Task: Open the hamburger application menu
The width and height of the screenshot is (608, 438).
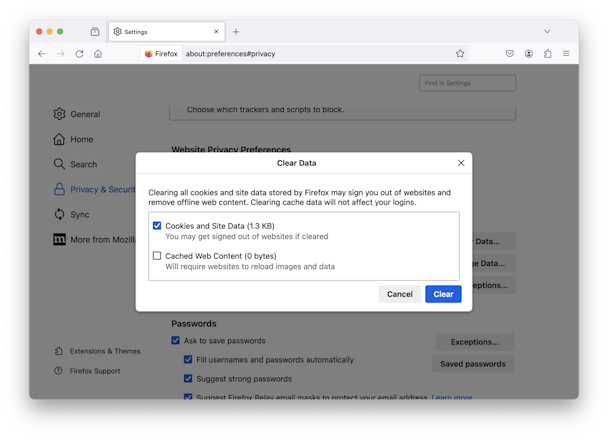Action: pyautogui.click(x=566, y=54)
